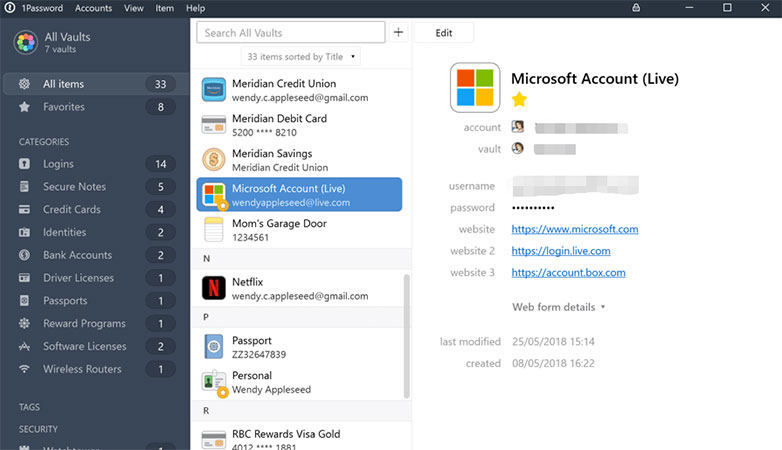Click the Meridian Savings coin icon

pyautogui.click(x=214, y=160)
